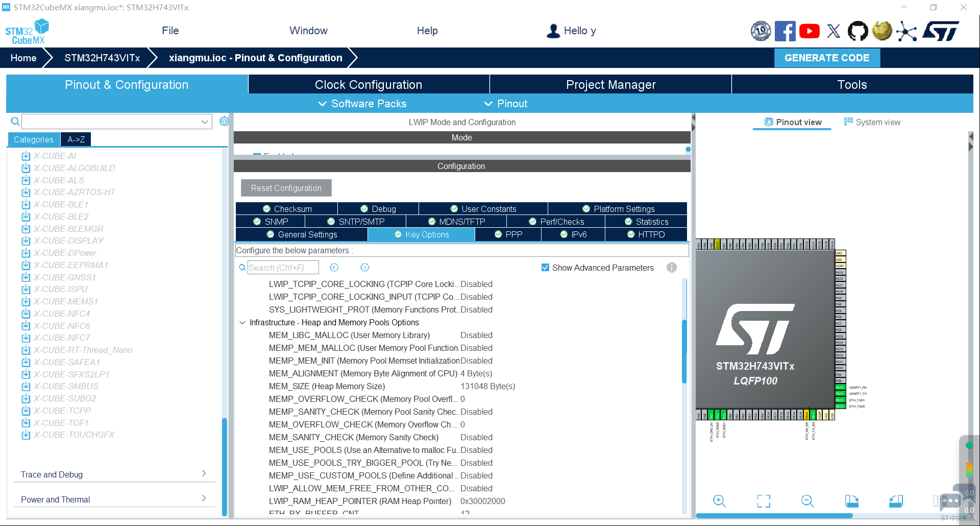This screenshot has height=526, width=980.
Task: Zoom in on the pinout view
Action: [719, 500]
